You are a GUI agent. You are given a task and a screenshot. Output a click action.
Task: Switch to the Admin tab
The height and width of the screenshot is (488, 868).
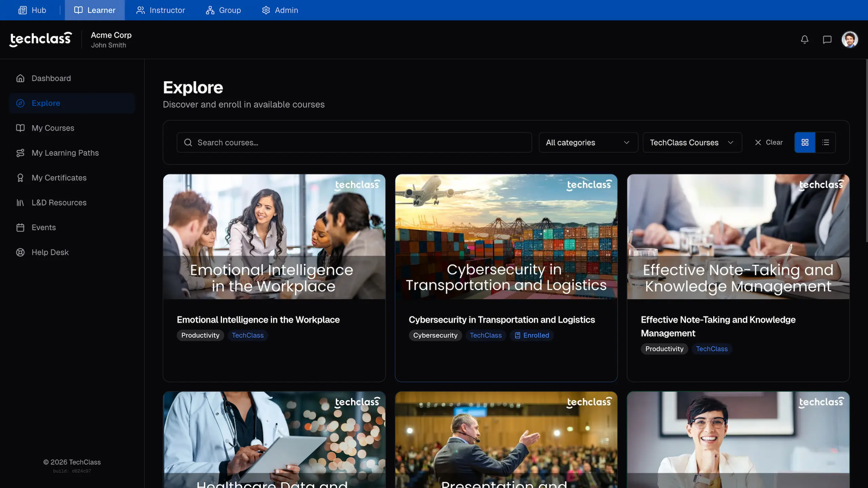click(x=280, y=10)
